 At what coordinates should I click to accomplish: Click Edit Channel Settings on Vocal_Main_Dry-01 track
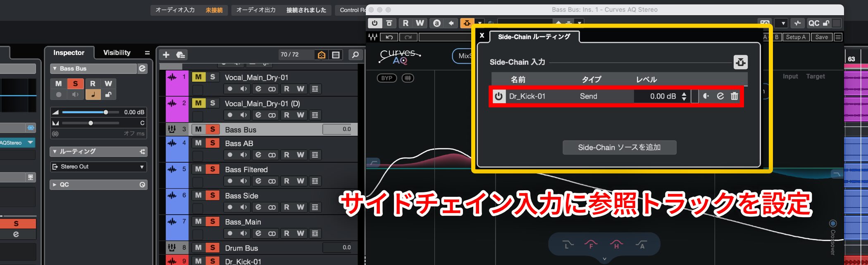click(258, 89)
